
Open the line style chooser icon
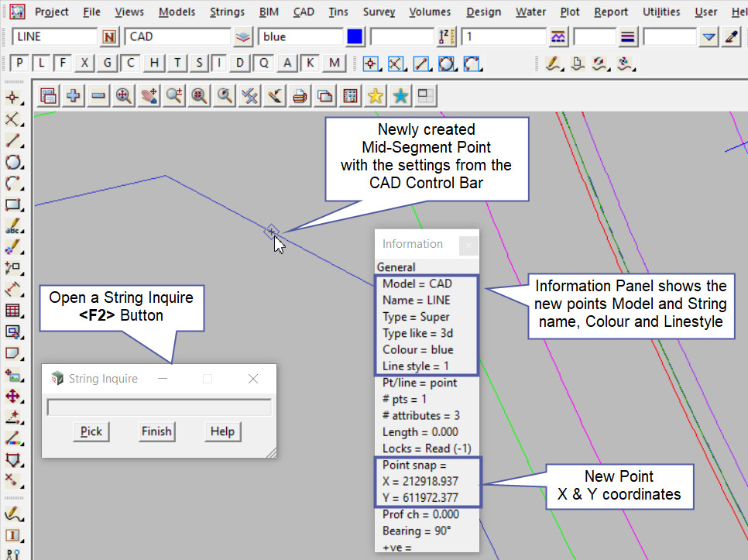pos(558,36)
